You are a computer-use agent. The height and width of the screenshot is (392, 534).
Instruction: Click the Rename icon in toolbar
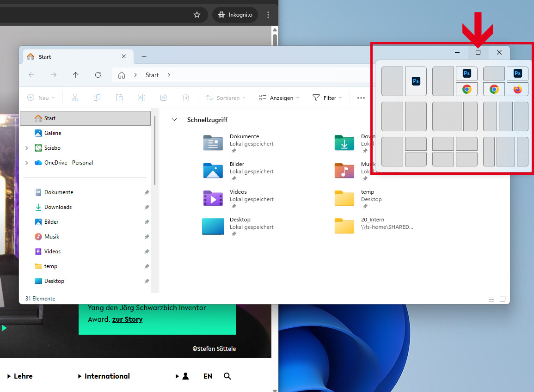coord(141,98)
